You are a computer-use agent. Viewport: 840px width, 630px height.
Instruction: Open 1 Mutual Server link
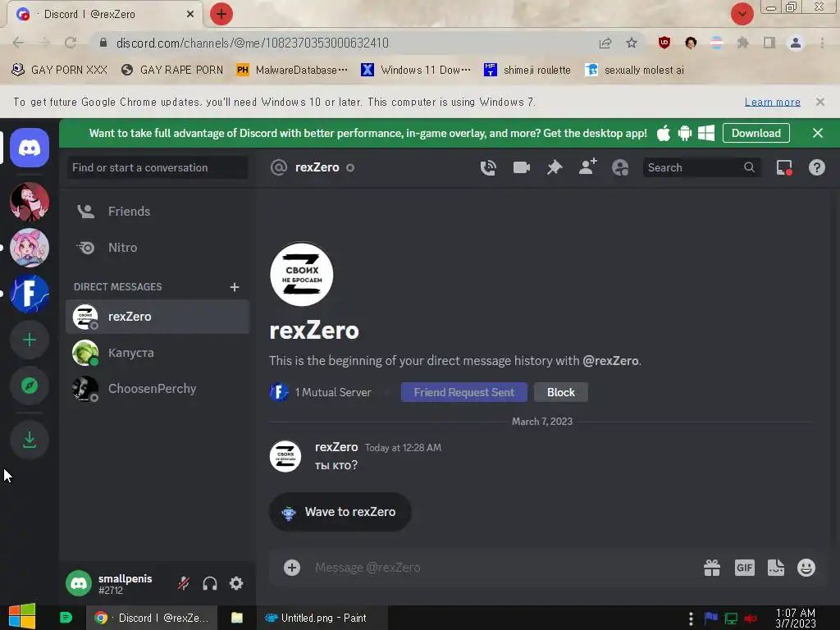click(x=321, y=392)
